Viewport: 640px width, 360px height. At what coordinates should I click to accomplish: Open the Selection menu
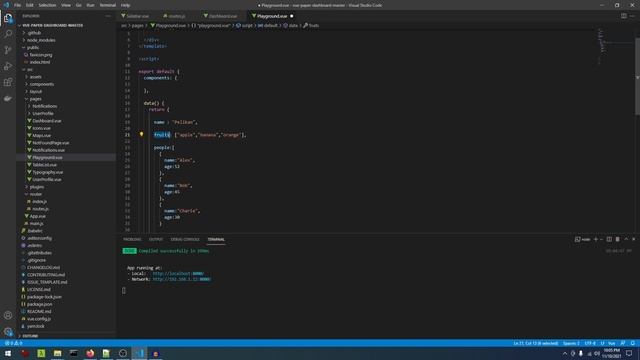[47, 5]
